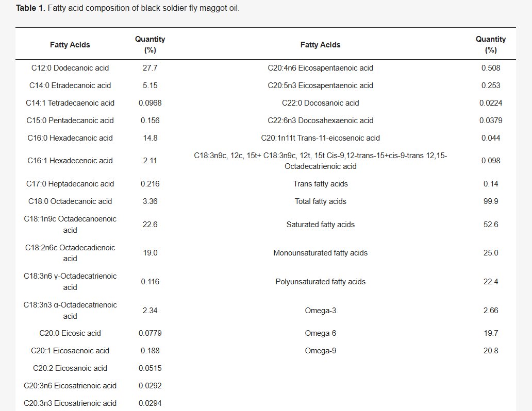The width and height of the screenshot is (532, 411).
Task: Click the Total fatty acids value 99.9
Action: coord(490,201)
